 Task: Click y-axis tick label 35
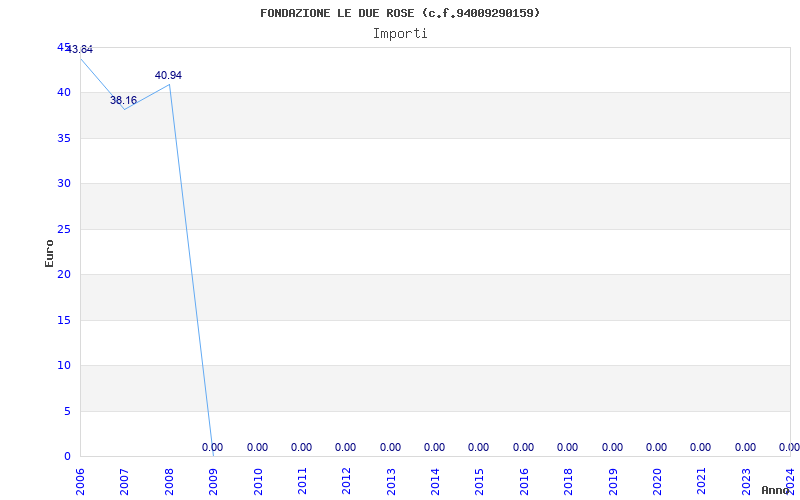[64, 138]
